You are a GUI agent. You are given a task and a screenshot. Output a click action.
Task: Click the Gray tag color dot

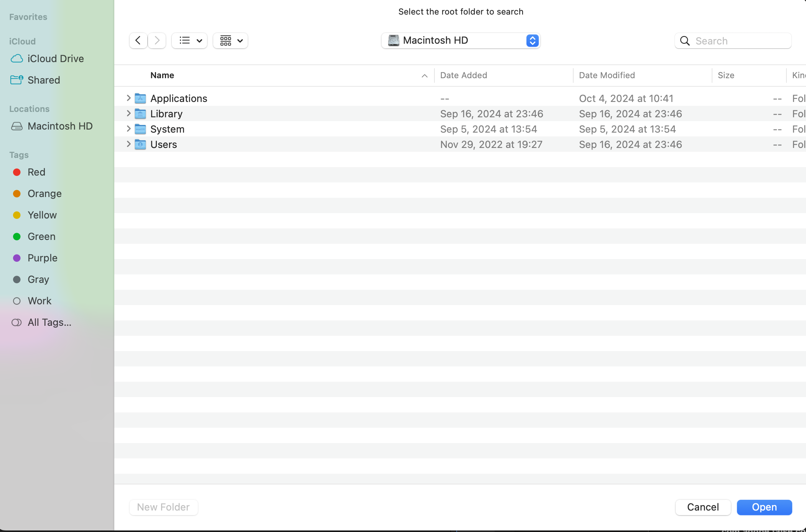click(x=17, y=279)
